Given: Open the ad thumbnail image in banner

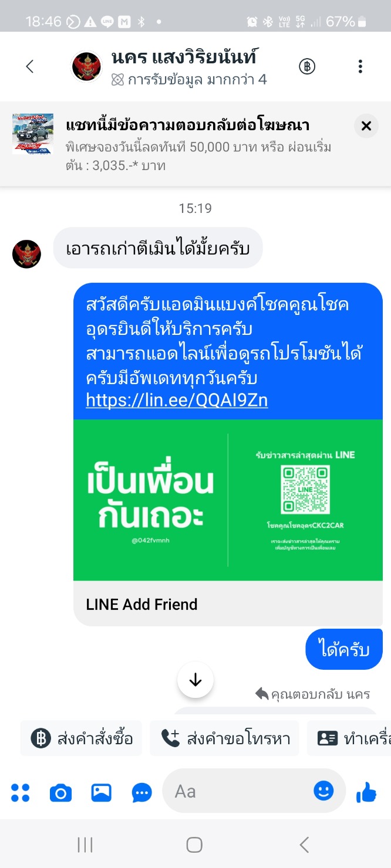Looking at the screenshot, I should point(33,134).
